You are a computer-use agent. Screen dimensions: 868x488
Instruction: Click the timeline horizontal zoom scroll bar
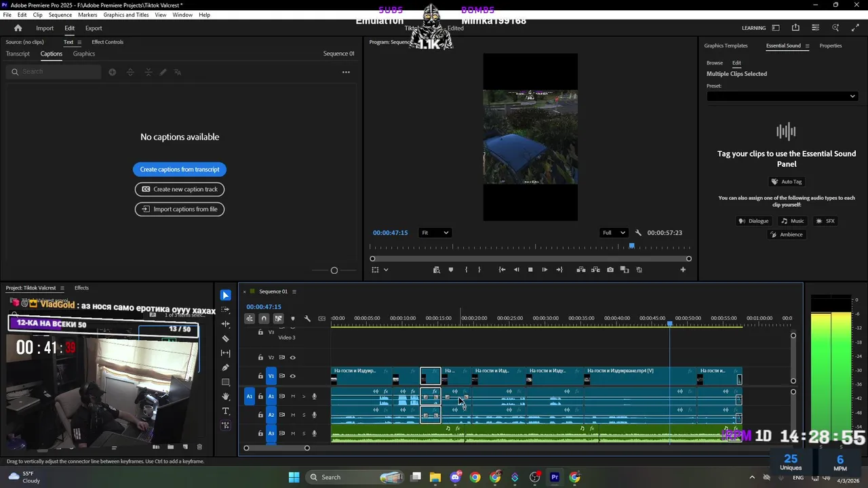pos(277,448)
